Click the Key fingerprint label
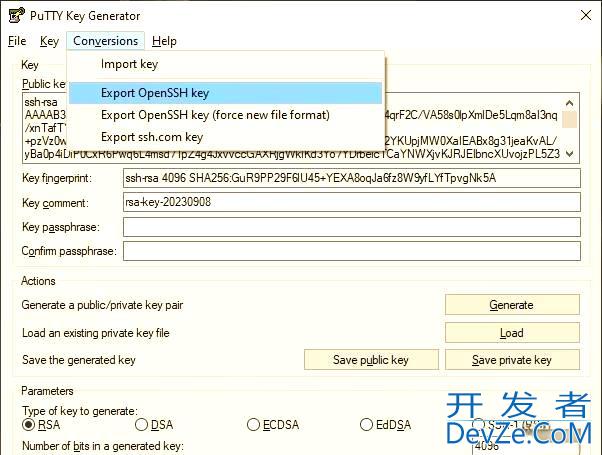 click(57, 178)
